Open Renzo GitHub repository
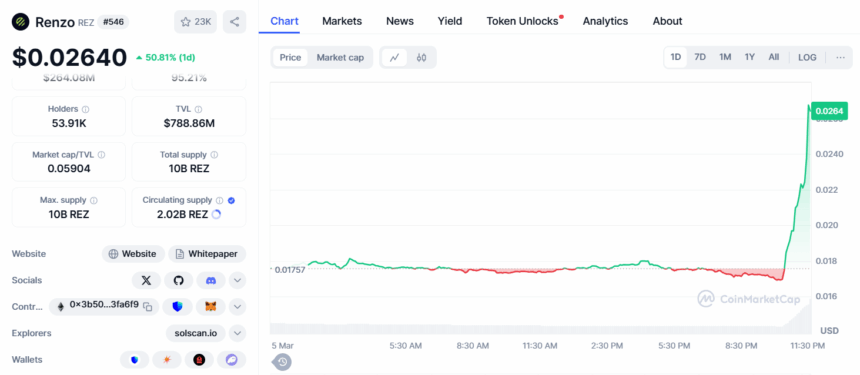The image size is (860, 375). 178,280
